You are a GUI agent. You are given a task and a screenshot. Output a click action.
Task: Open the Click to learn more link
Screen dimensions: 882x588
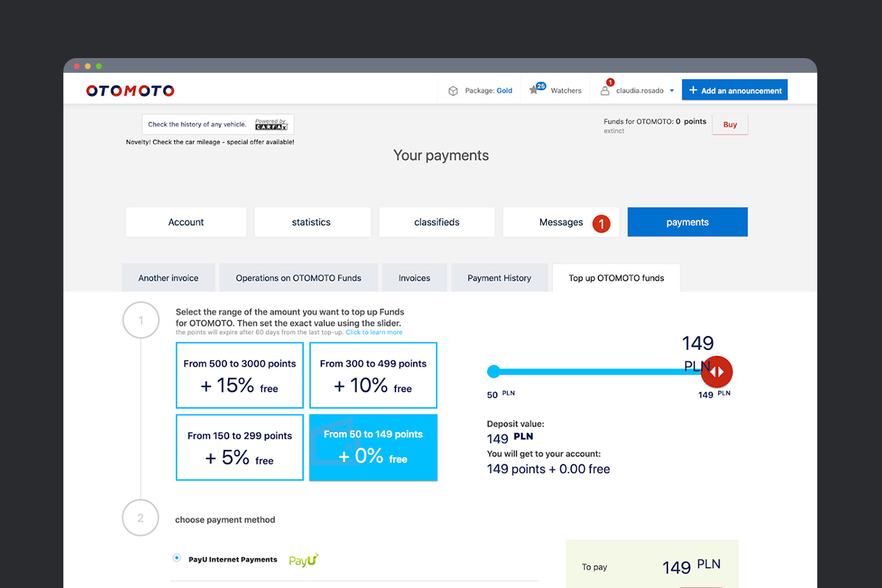[x=374, y=331]
